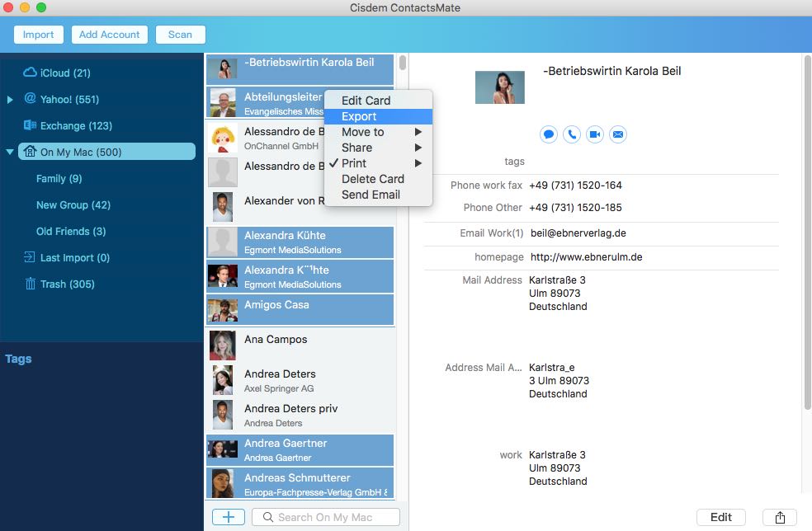This screenshot has height=531, width=812.
Task: Click the Add Account button
Action: point(109,35)
